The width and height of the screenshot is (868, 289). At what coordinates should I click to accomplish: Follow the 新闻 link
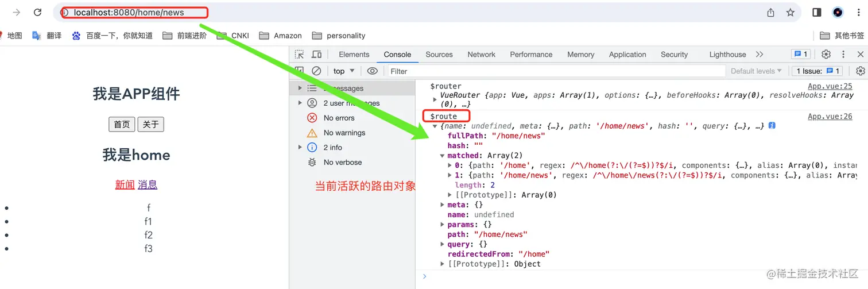[x=125, y=184]
